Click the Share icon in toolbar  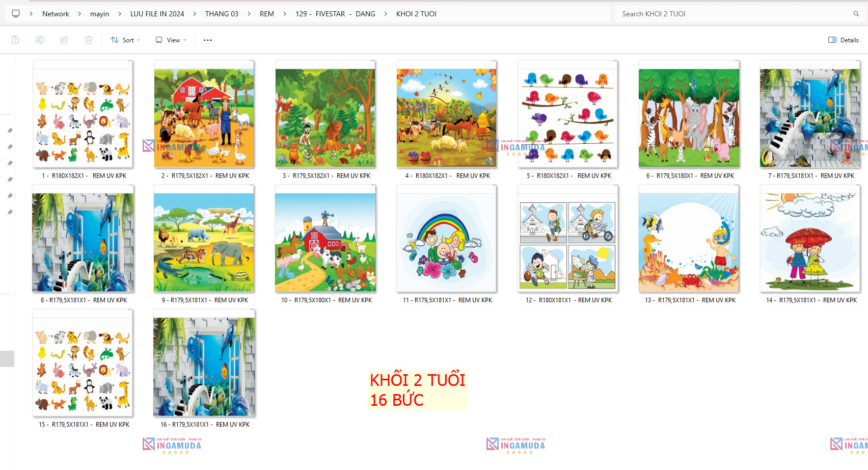click(x=64, y=40)
